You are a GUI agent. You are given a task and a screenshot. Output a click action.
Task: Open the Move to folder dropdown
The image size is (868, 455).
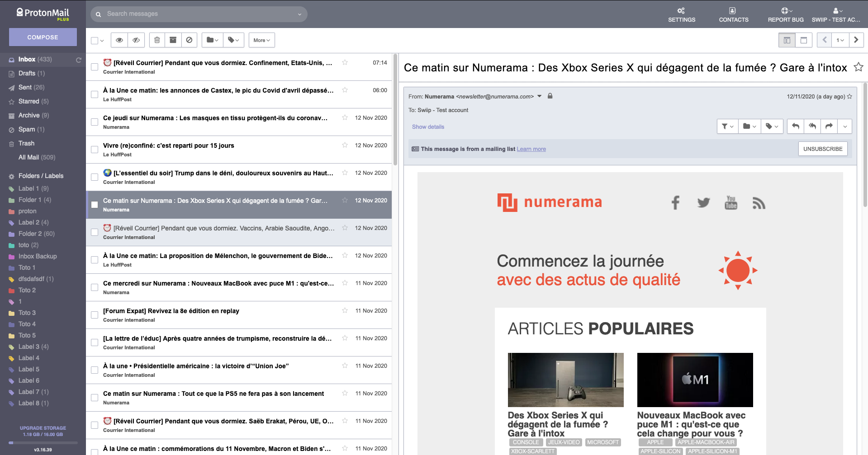(212, 40)
